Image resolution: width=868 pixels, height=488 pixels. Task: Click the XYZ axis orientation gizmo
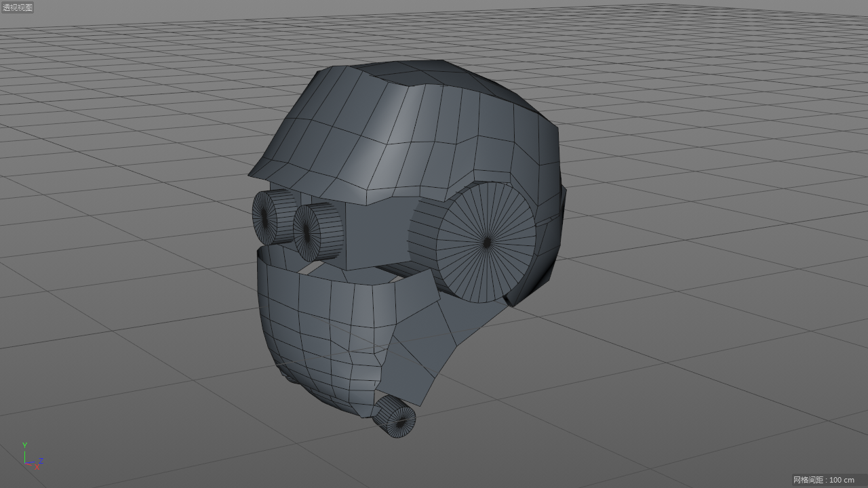[32, 456]
